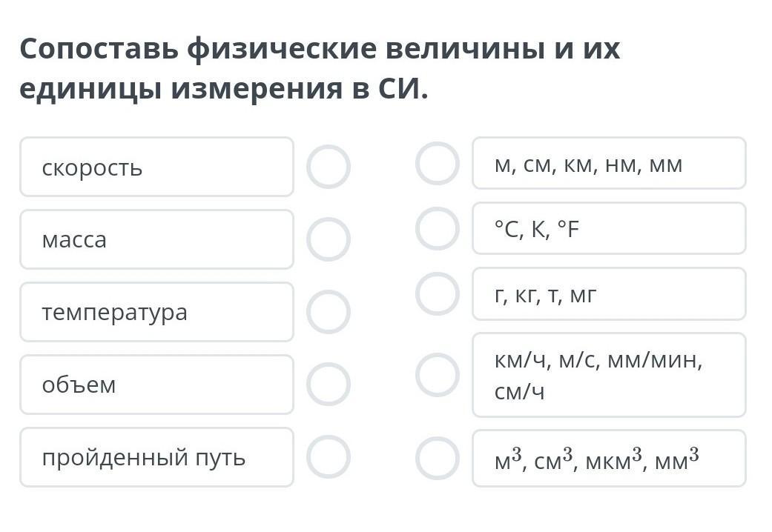Click the circle before км/ч, м/с units
The height and width of the screenshot is (532, 772).
(438, 375)
